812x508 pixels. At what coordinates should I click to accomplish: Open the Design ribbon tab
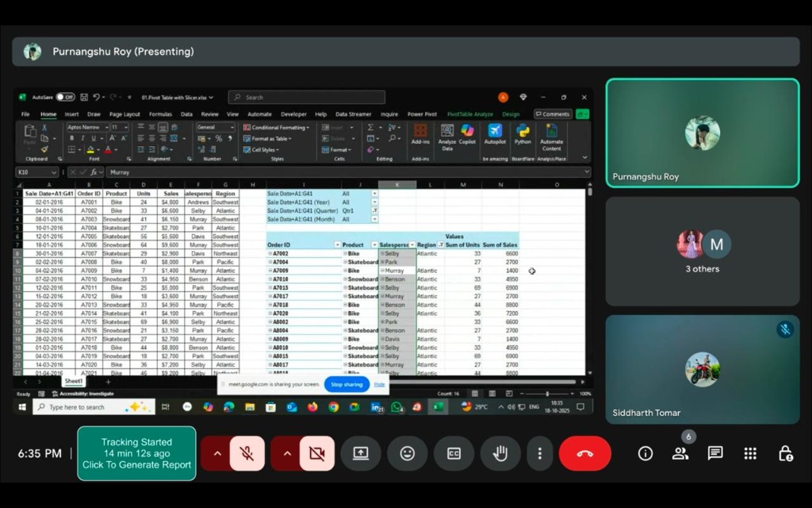tap(511, 114)
